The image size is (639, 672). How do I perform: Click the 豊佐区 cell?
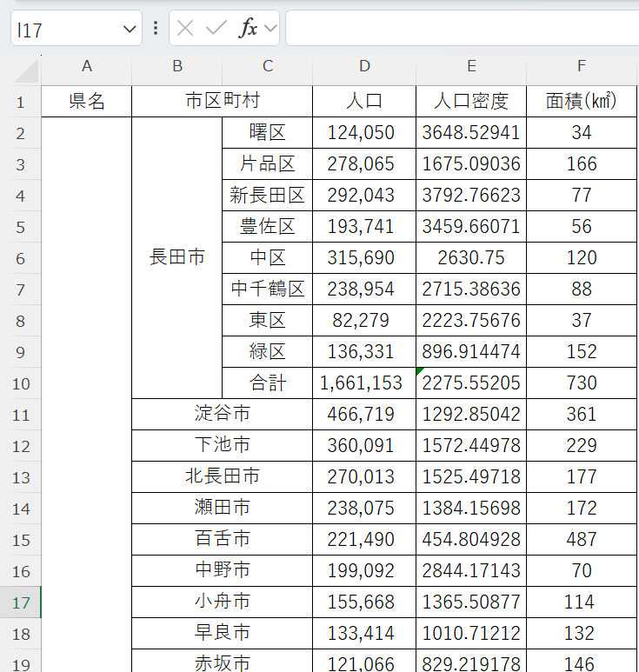(268, 226)
